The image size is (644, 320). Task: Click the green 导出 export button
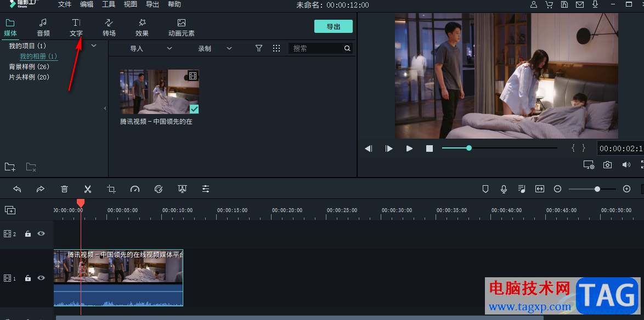point(334,26)
